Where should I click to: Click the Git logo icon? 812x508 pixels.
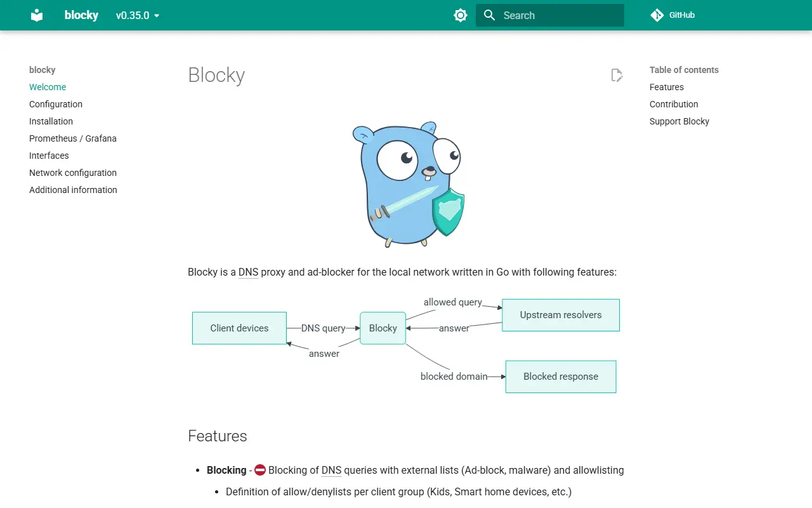[x=657, y=15]
